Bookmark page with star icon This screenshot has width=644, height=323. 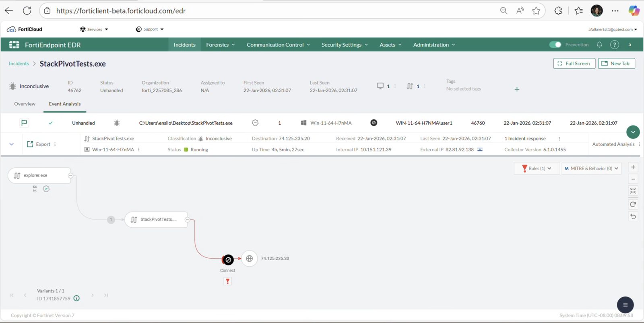(536, 11)
